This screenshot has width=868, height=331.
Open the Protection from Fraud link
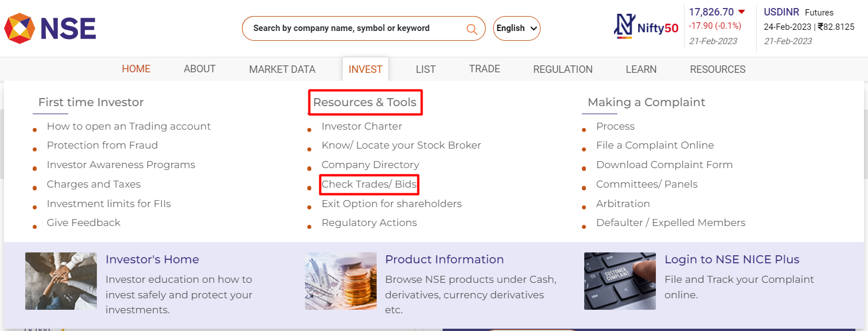pyautogui.click(x=102, y=145)
